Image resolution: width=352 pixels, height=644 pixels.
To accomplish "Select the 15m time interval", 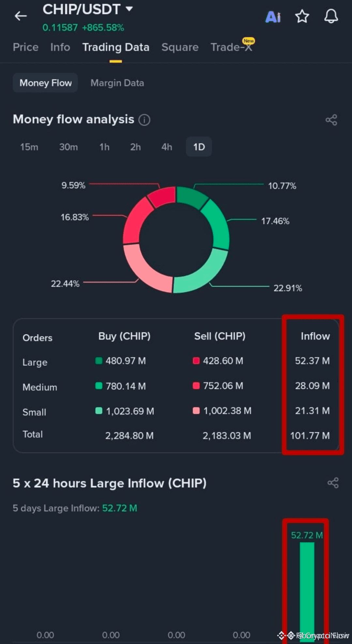I will coord(29,147).
